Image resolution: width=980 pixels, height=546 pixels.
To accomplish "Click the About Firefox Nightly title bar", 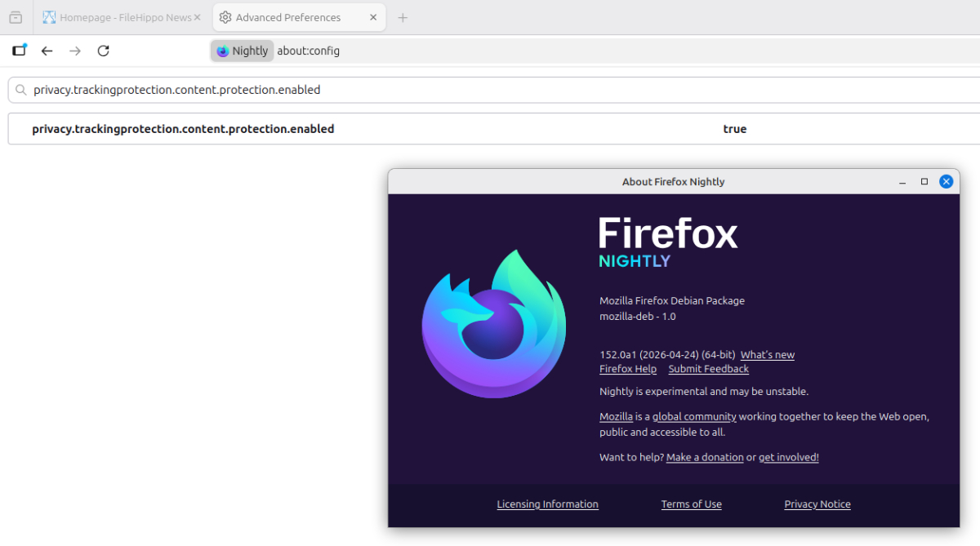I will [673, 182].
